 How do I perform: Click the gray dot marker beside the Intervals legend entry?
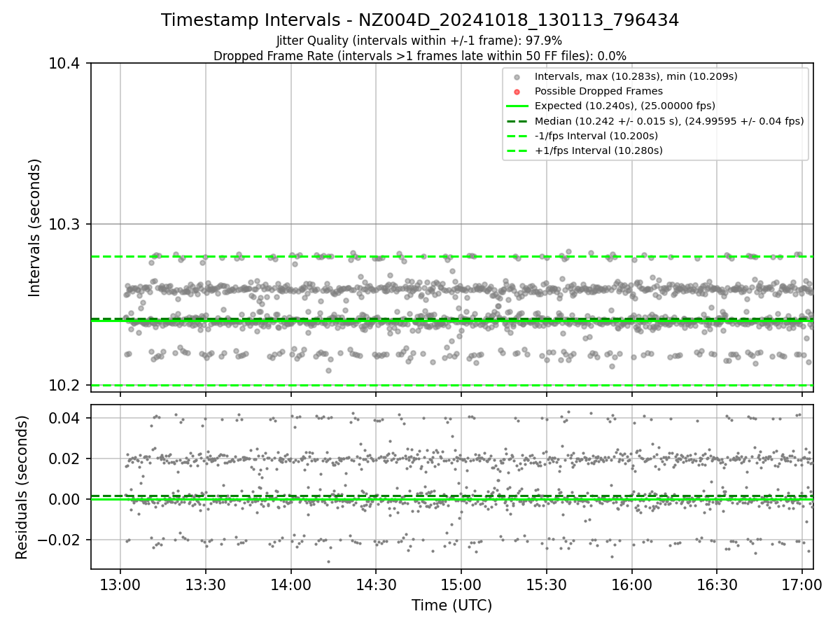[x=517, y=77]
